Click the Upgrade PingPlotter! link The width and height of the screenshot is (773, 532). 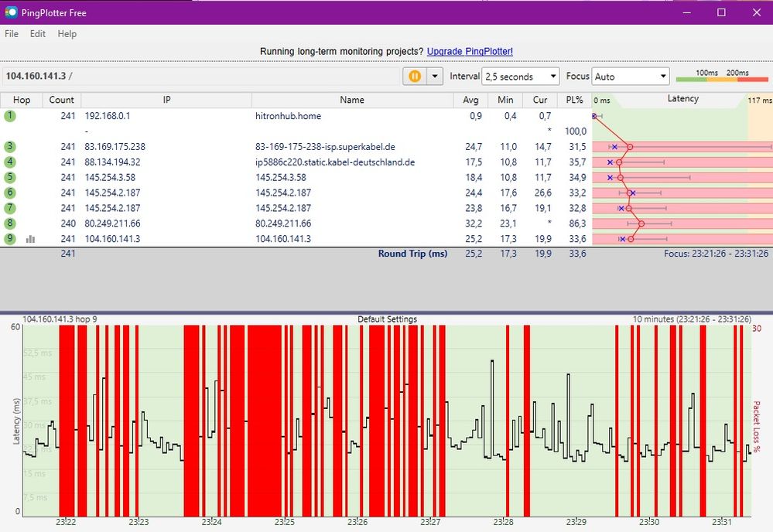click(x=470, y=52)
